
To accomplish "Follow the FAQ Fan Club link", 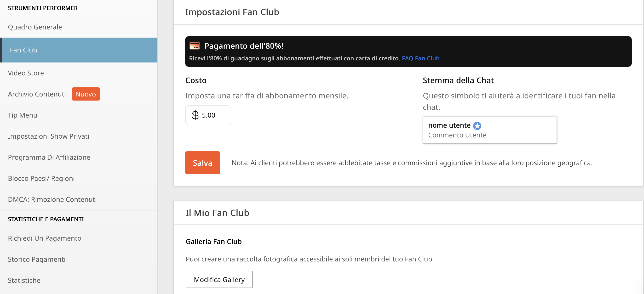I will (420, 58).
